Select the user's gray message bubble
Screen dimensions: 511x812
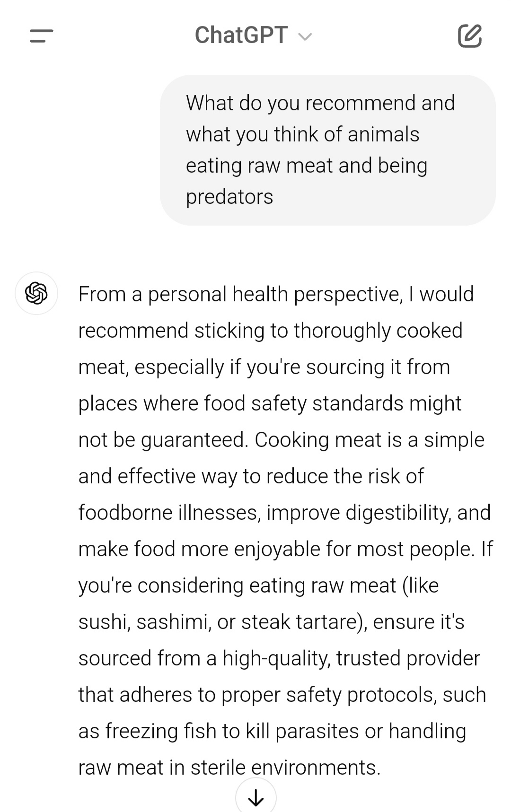(x=327, y=150)
